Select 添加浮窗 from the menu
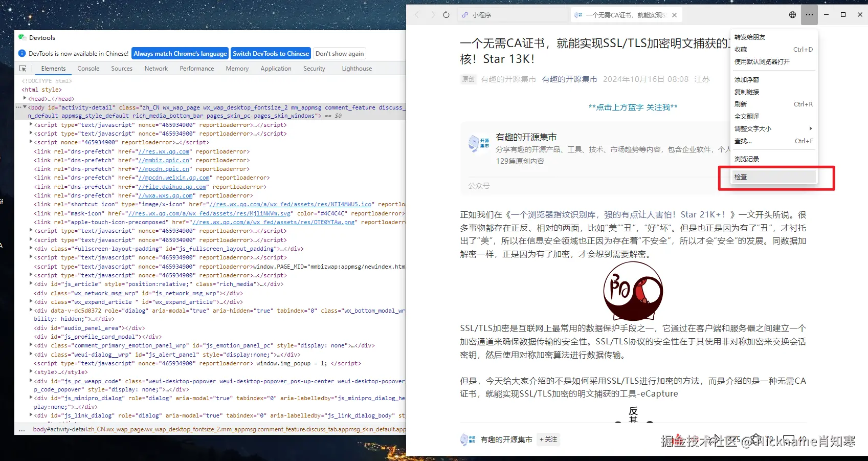Screen dimensions: 868x461 point(774,80)
